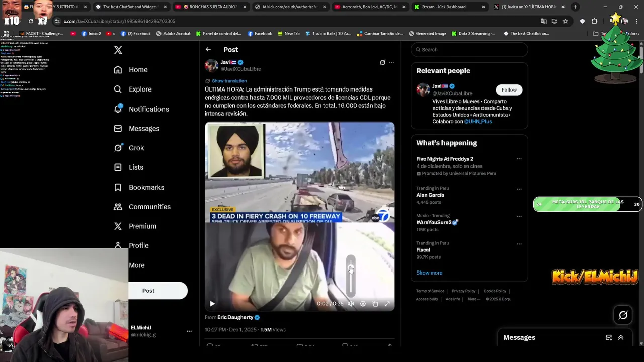Open options for Five Nights At Freddys 2 trend
The height and width of the screenshot is (362, 644).
pos(519,159)
